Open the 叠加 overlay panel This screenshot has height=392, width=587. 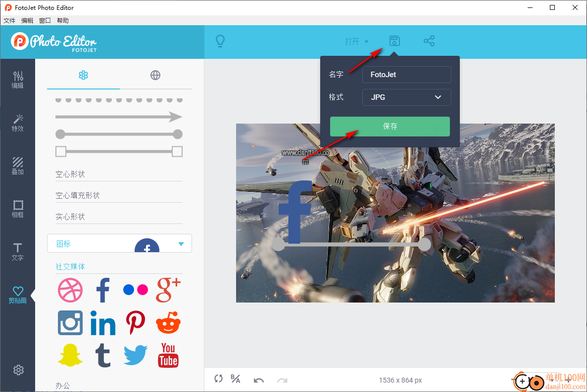click(x=18, y=166)
